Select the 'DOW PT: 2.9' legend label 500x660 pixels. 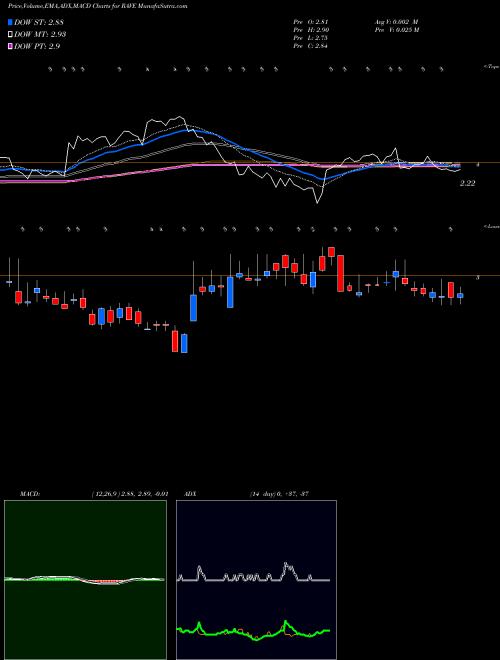tap(37, 46)
